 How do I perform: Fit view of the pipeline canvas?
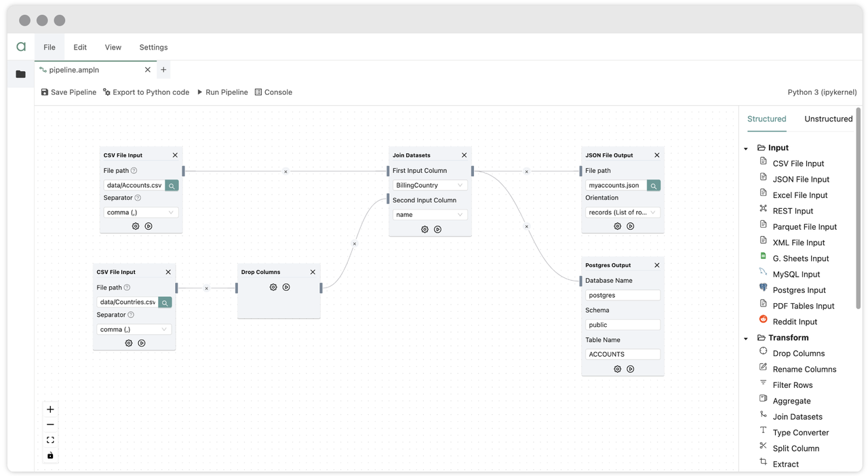50,440
